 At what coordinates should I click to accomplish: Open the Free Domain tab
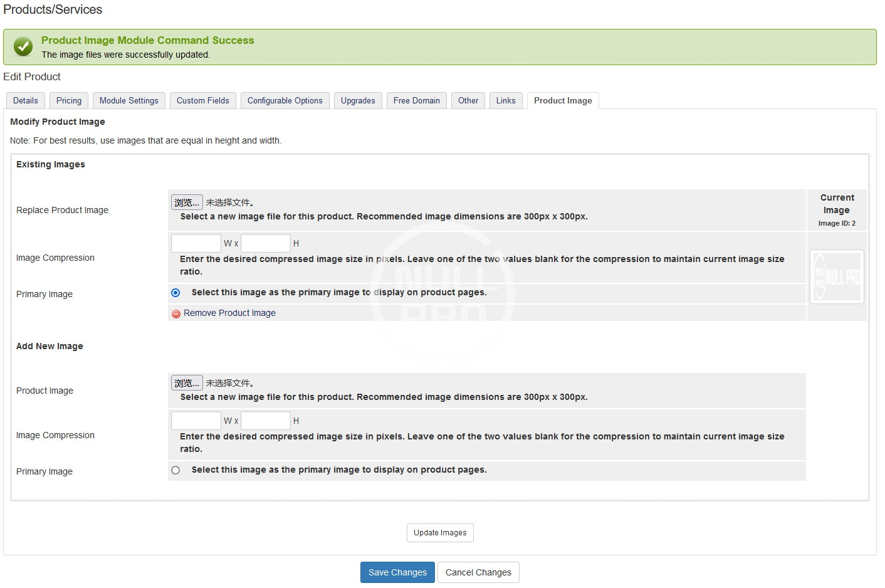417,101
